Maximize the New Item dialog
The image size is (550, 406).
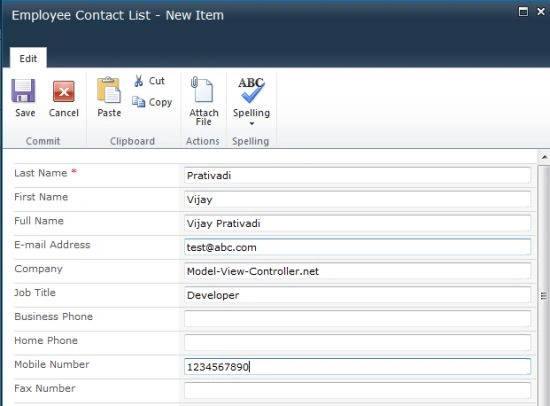click(x=523, y=12)
